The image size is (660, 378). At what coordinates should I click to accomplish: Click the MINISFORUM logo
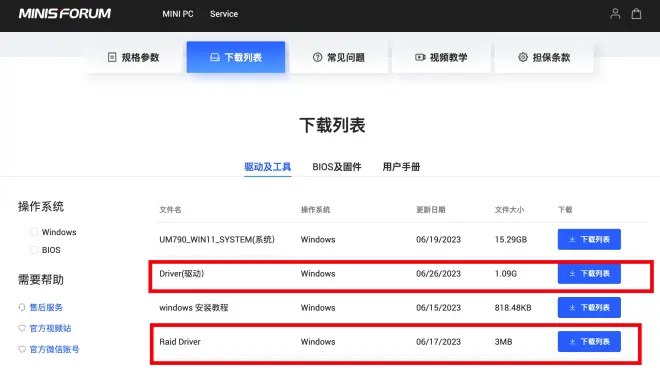point(65,13)
